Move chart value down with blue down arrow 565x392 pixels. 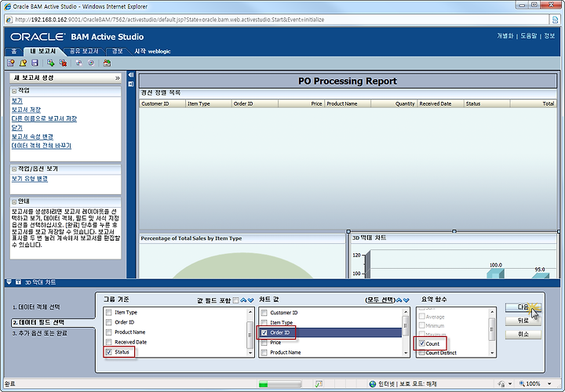coord(406,300)
